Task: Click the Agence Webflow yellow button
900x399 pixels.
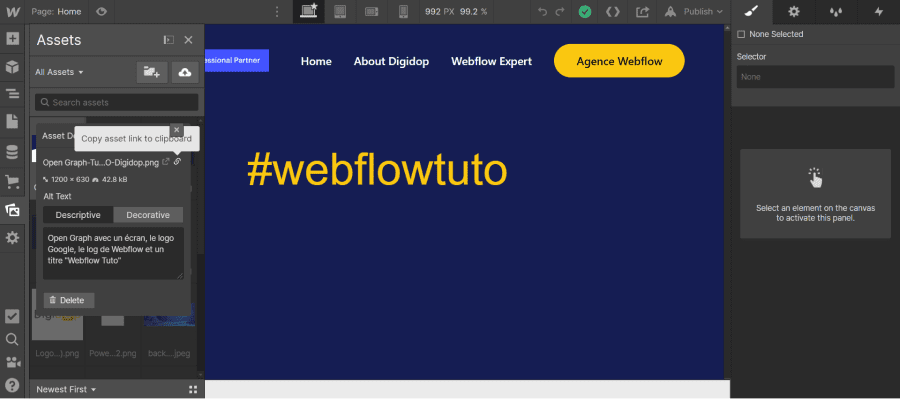Action: point(619,61)
